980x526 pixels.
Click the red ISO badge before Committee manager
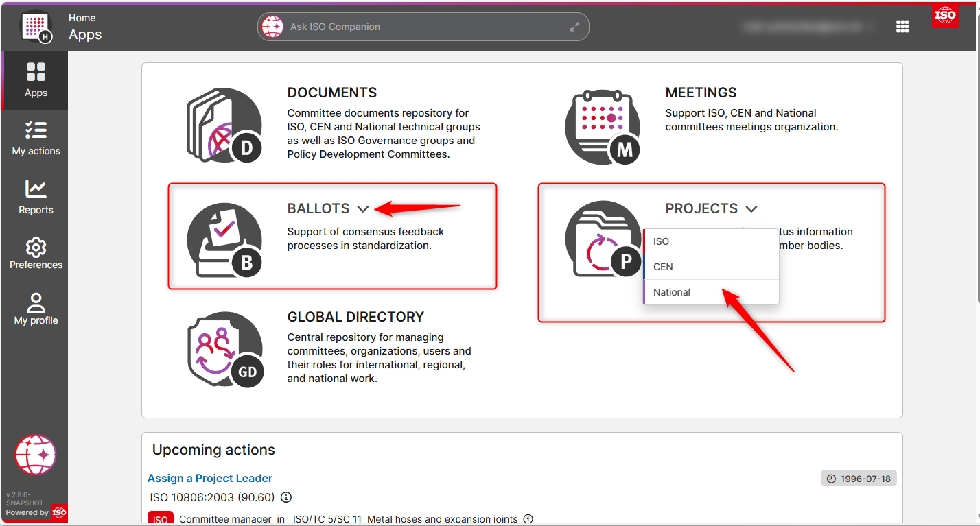coord(161,518)
